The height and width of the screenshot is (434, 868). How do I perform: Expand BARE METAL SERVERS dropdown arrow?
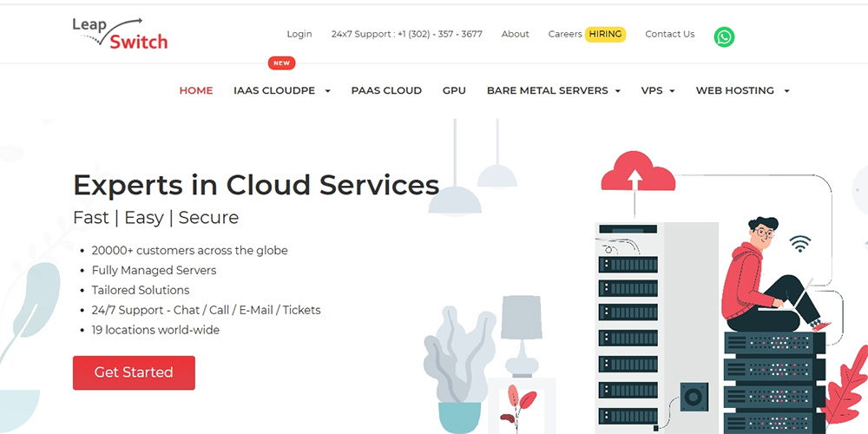(618, 91)
